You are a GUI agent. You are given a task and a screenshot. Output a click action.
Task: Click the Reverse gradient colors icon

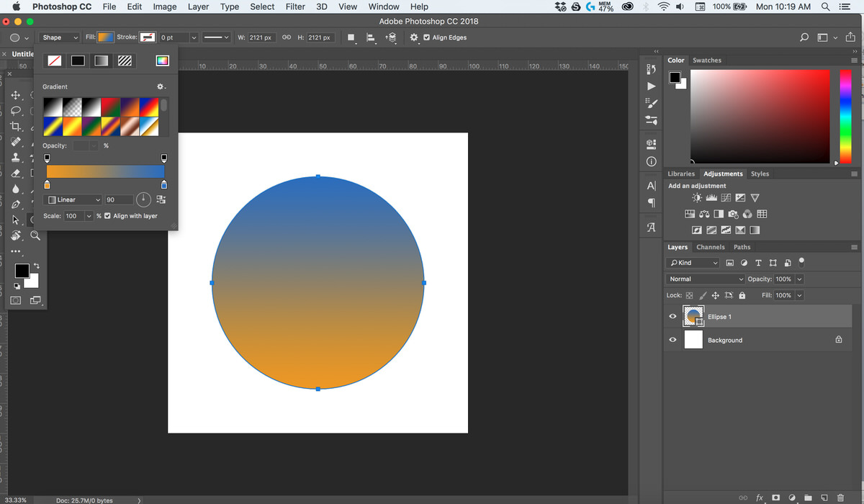point(161,199)
